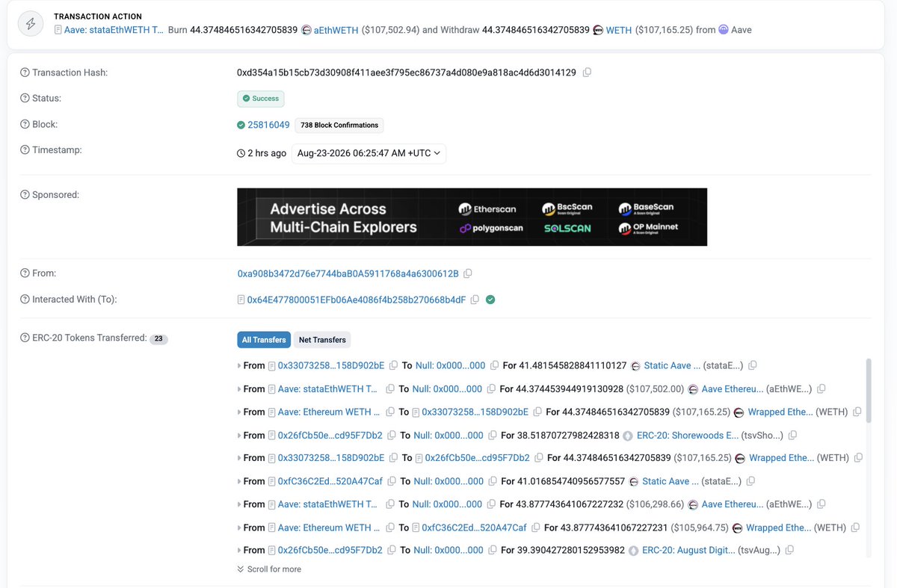This screenshot has width=897, height=588.
Task: Open contract 0x64E477800051EFb06Ae4086f4b258b270668b4dF
Action: click(x=357, y=300)
